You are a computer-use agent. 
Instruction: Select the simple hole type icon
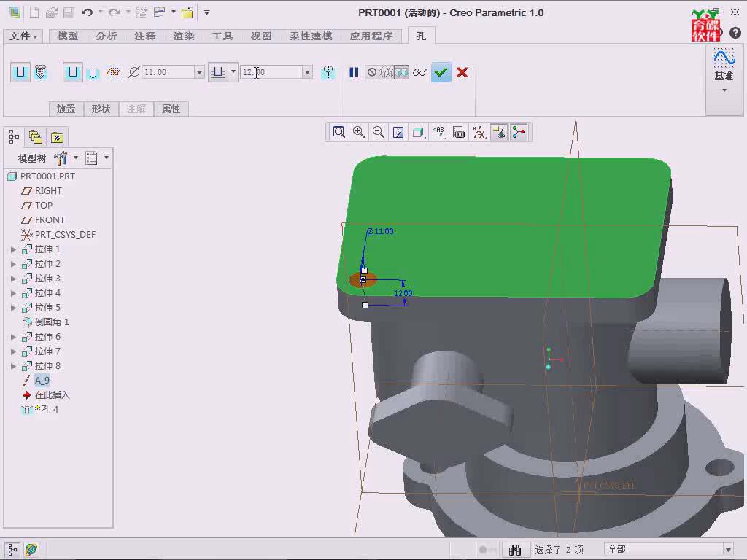click(x=20, y=72)
